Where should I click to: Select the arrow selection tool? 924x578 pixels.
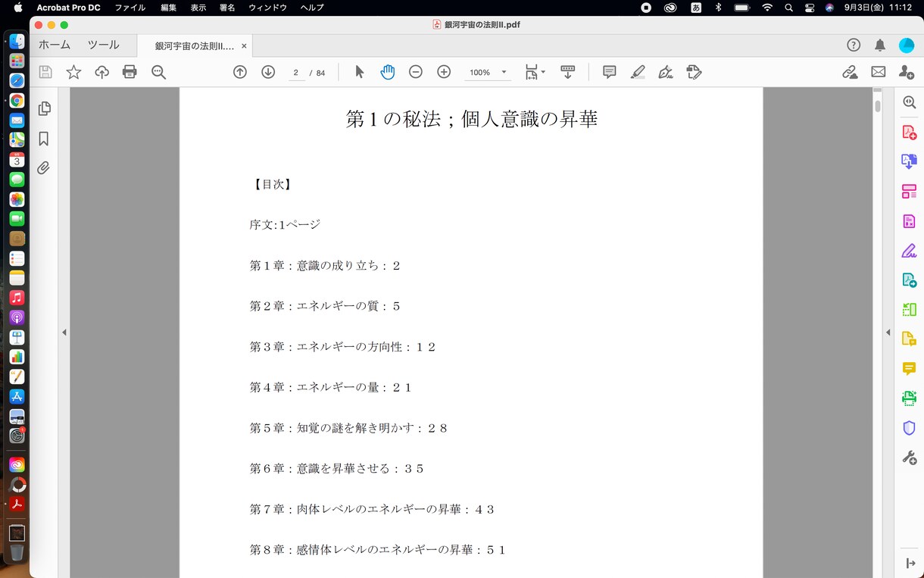click(359, 72)
